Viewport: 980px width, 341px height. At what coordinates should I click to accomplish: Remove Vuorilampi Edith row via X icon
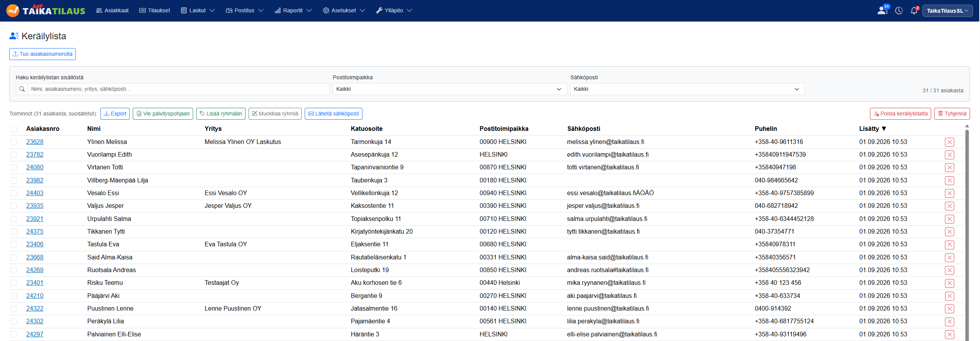point(949,155)
